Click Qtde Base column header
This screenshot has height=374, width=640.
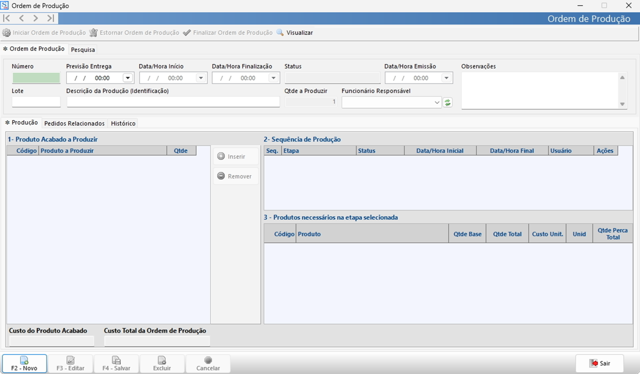[x=467, y=234]
